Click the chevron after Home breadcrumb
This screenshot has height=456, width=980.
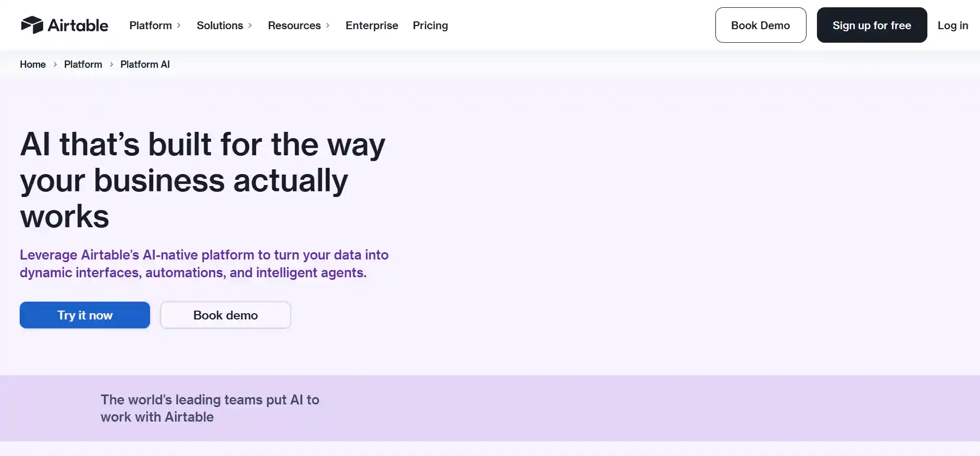[x=54, y=64]
